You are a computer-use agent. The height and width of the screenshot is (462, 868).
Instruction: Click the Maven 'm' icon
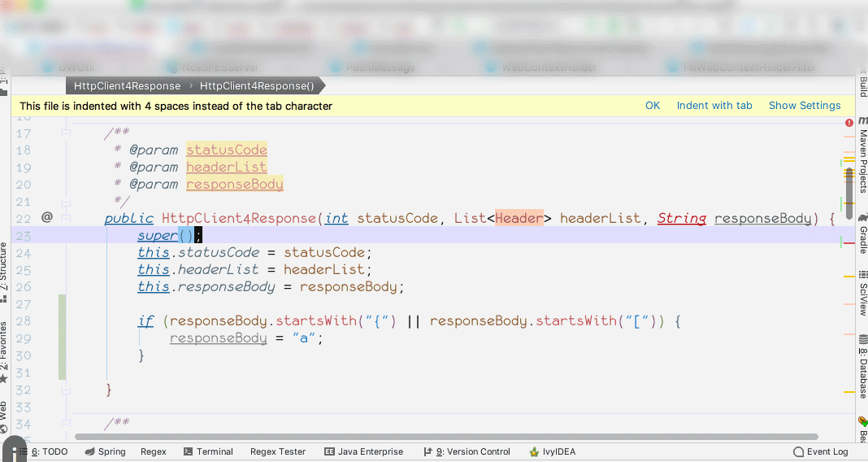pyautogui.click(x=862, y=120)
